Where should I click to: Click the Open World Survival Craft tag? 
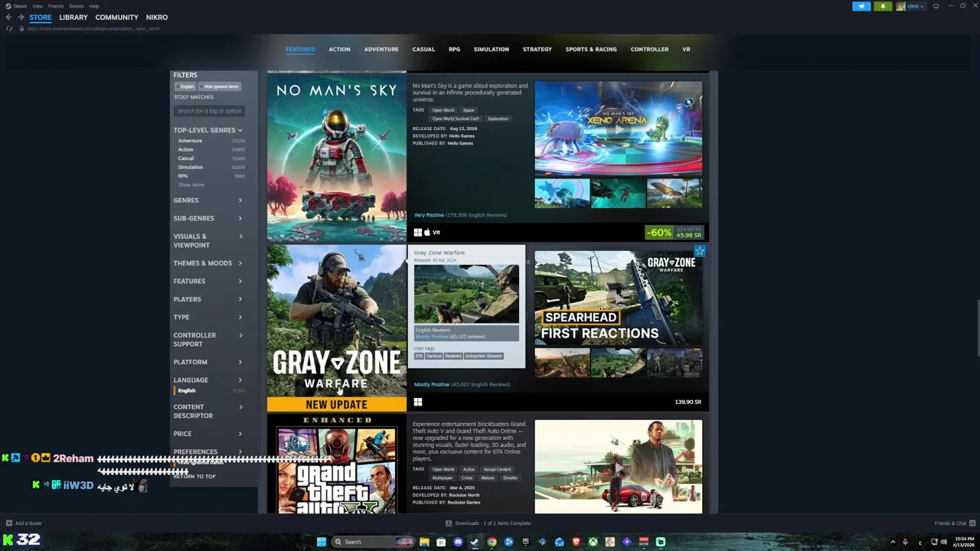point(456,119)
